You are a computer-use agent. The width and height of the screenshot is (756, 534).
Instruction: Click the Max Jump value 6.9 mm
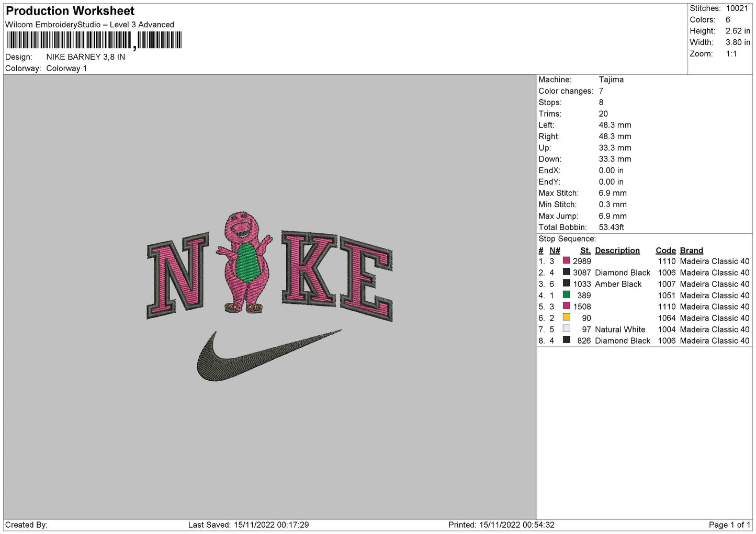click(x=613, y=216)
